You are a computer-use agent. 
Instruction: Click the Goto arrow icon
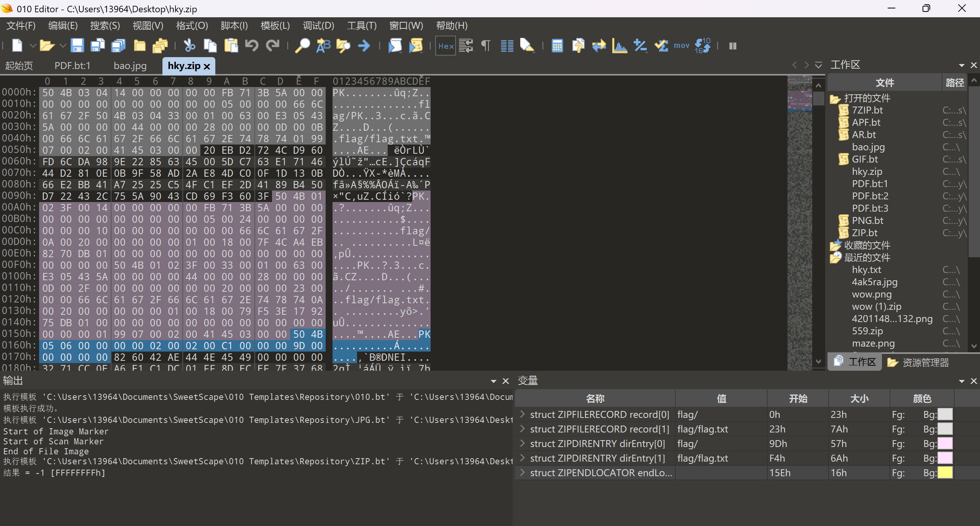pyautogui.click(x=364, y=46)
